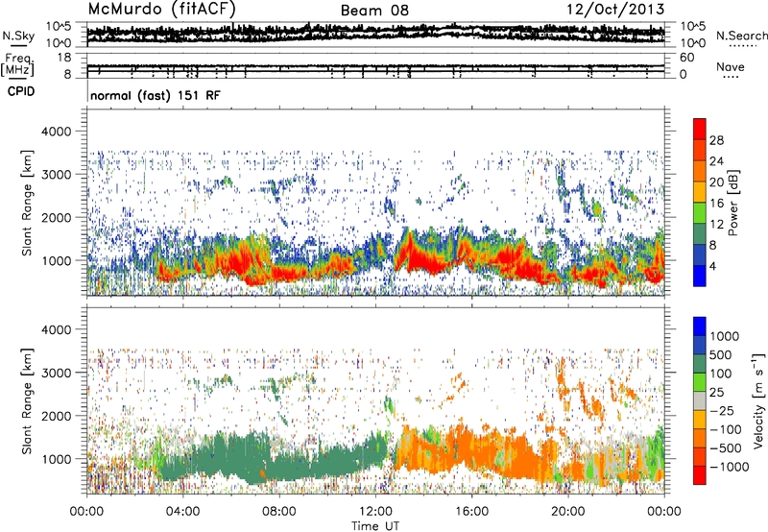This screenshot has height=532, width=768.
Task: Click the '60' label on the frequency panel
Action: point(687,58)
